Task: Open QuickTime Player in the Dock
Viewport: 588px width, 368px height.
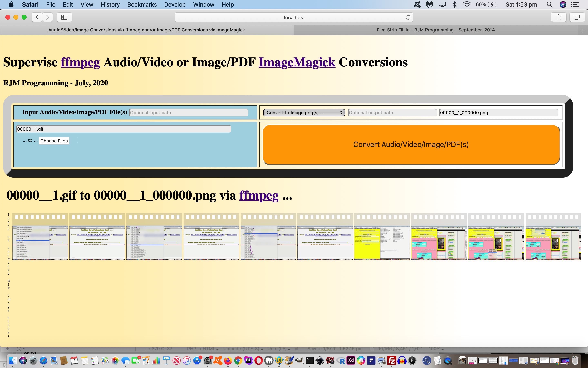Action: pos(448,360)
